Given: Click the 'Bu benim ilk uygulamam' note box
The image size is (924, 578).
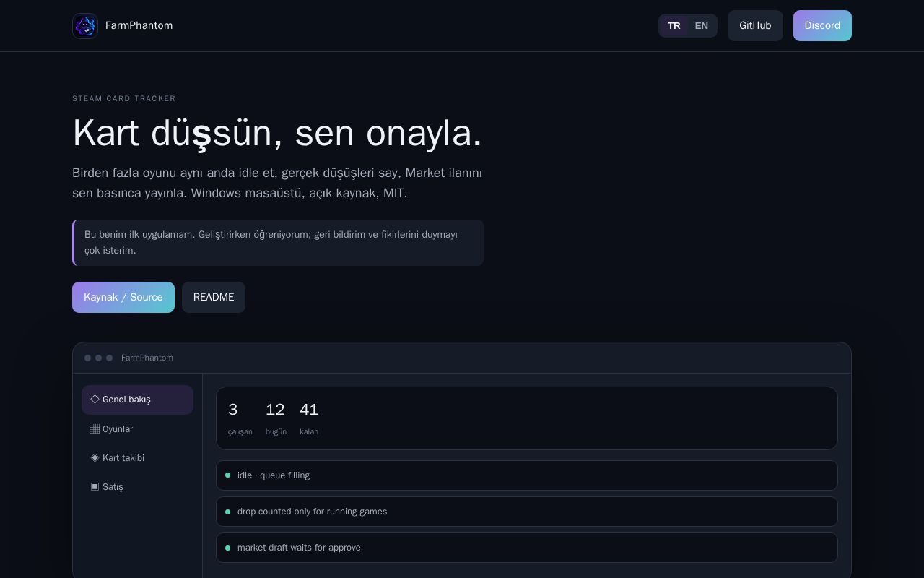Looking at the screenshot, I should [278, 243].
